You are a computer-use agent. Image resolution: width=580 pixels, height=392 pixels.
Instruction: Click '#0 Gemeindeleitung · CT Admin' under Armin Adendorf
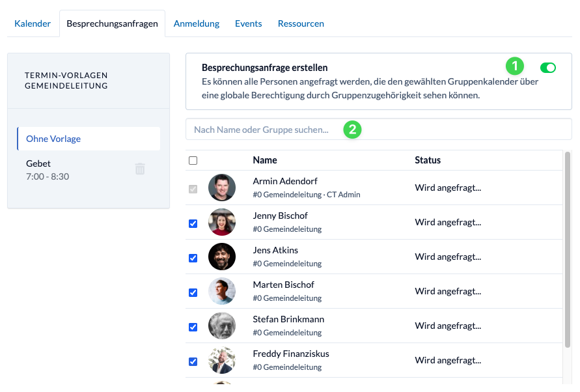coord(307,195)
